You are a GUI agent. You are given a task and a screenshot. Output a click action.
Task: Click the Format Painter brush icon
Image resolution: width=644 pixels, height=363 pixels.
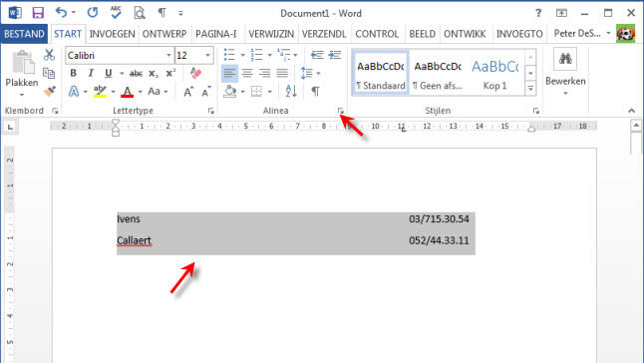(x=50, y=91)
